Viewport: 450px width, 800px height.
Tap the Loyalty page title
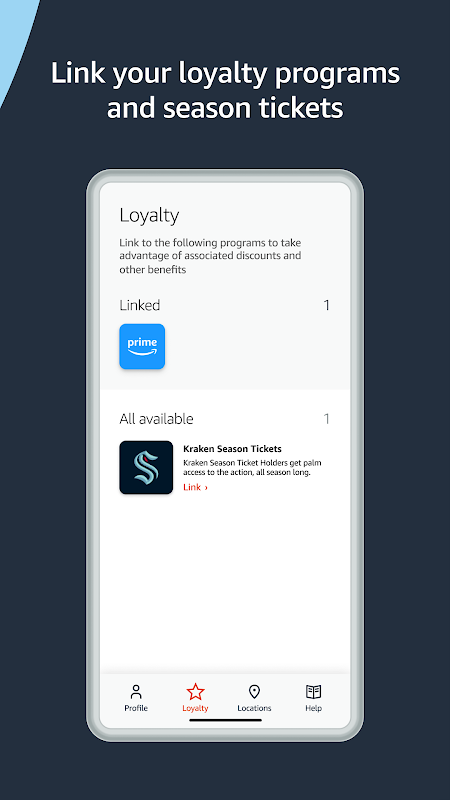[149, 216]
